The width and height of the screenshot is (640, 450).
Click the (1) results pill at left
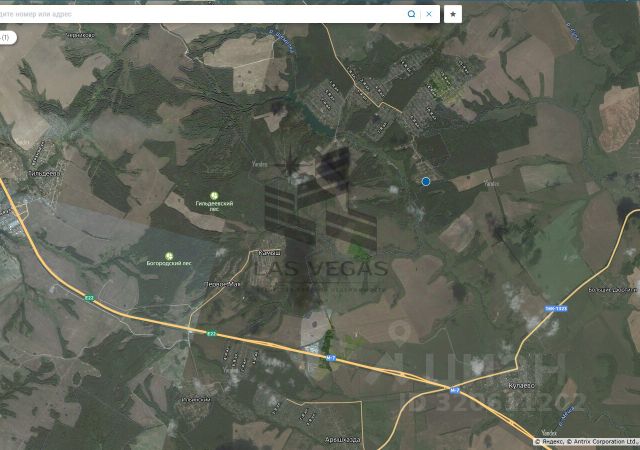click(7, 38)
